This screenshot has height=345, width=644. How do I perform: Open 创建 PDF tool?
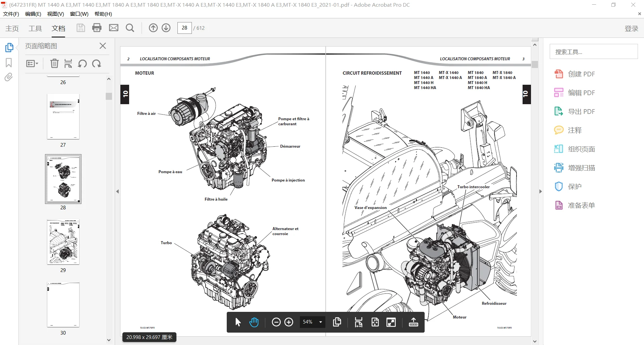coord(575,74)
